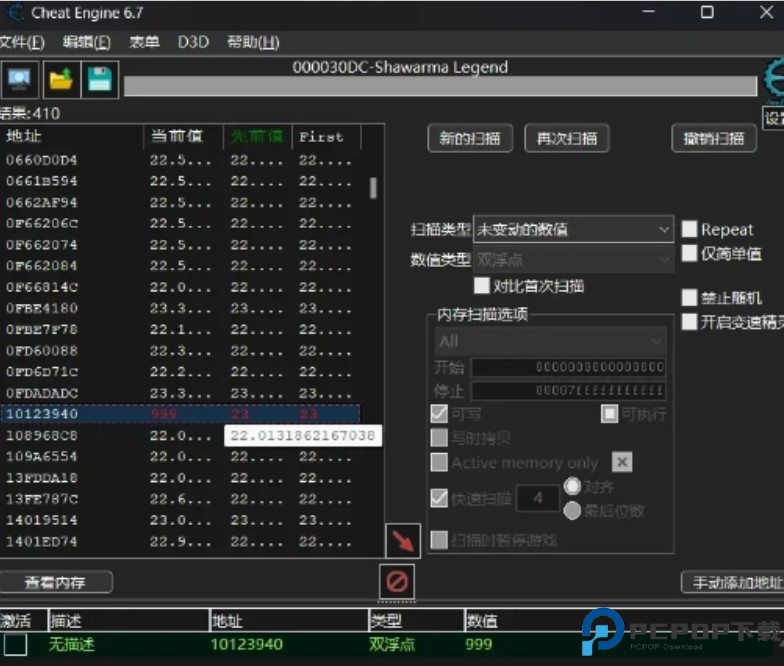The image size is (784, 666).
Task: Select result row 109A6554
Action: click(180, 456)
